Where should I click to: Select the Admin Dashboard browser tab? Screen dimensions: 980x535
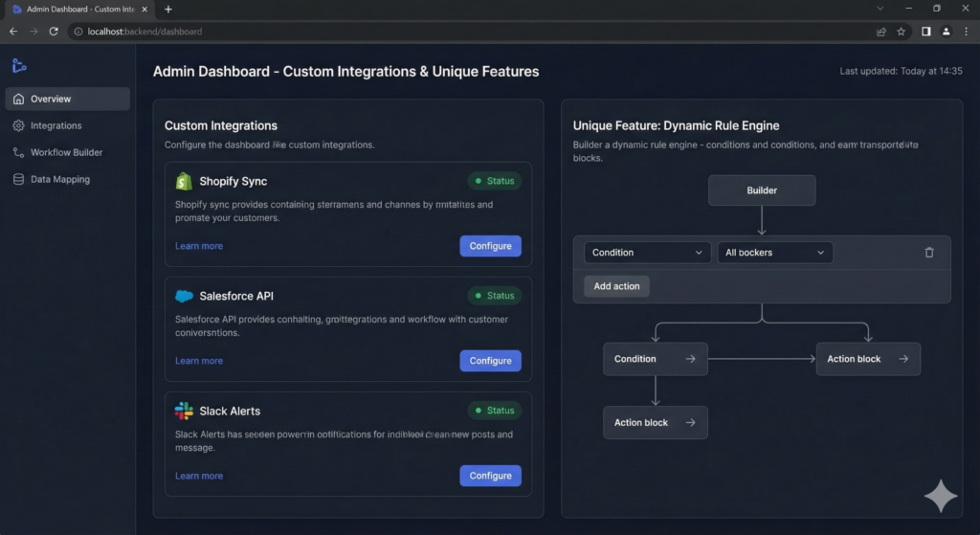click(x=78, y=10)
